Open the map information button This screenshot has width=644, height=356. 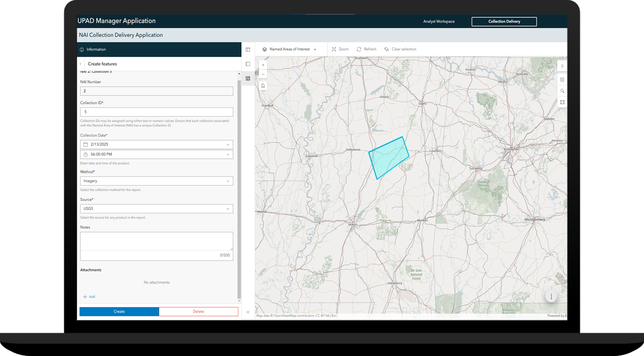(x=551, y=296)
